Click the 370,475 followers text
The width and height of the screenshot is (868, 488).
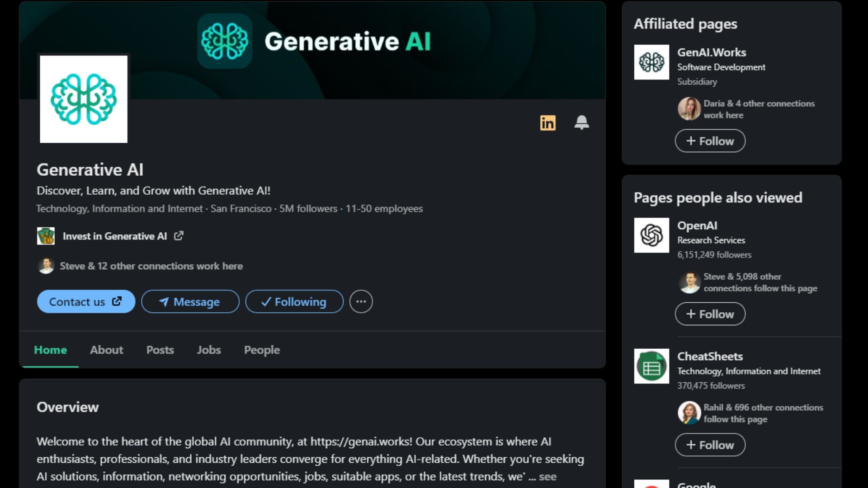pyautogui.click(x=711, y=386)
